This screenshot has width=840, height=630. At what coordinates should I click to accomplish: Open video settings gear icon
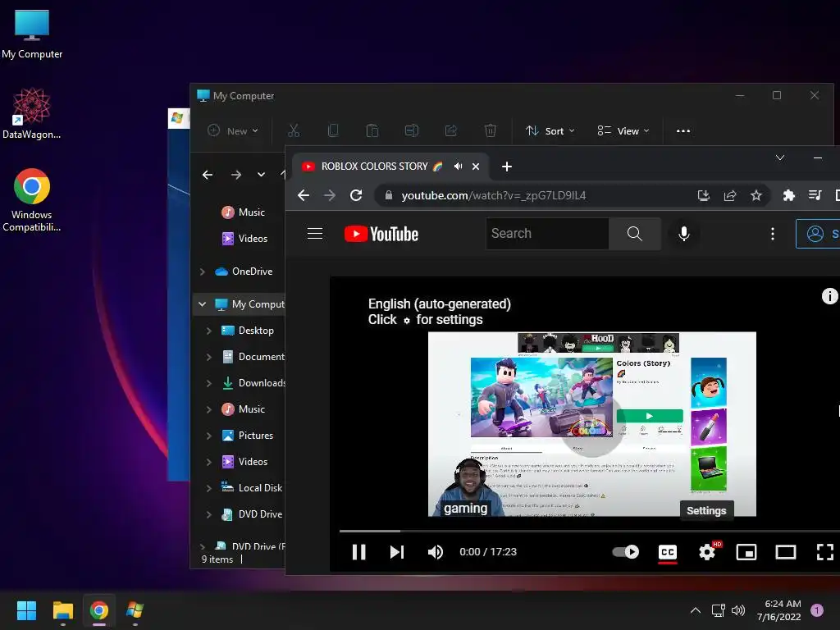(x=707, y=552)
